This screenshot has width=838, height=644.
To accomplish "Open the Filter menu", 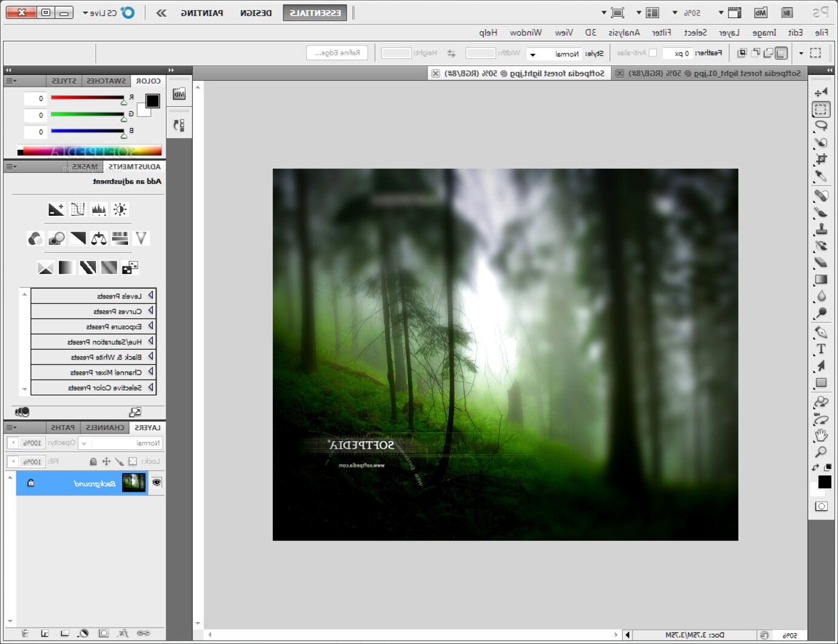I will tap(661, 33).
